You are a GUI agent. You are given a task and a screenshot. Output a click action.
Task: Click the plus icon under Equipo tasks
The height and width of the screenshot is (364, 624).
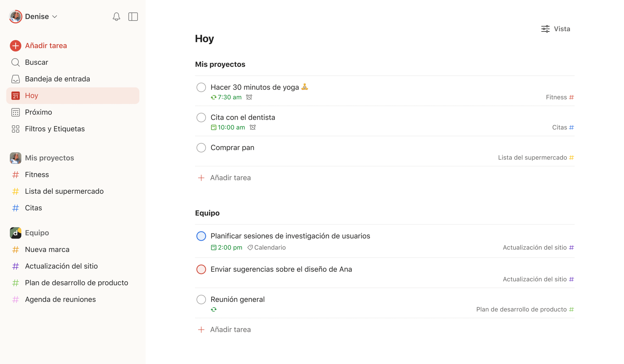tap(201, 330)
